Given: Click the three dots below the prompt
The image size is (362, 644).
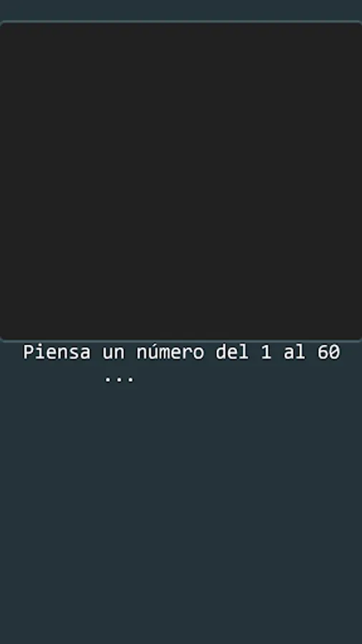Looking at the screenshot, I should (119, 379).
